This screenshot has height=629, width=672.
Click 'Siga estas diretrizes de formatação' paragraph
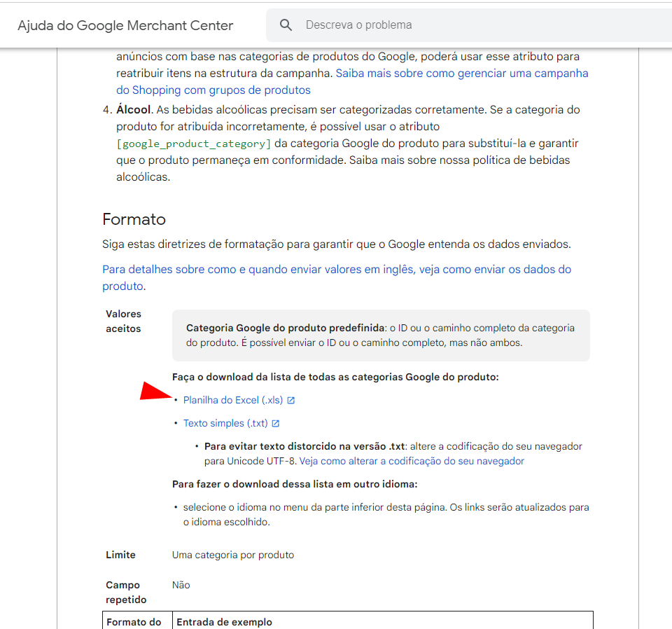point(337,244)
